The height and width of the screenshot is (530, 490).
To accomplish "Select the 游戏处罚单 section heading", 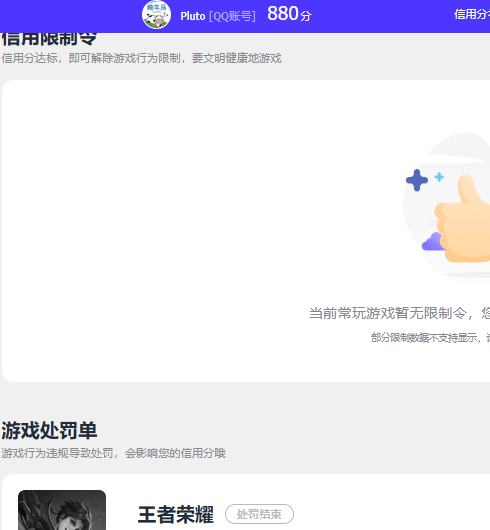I will [49, 431].
